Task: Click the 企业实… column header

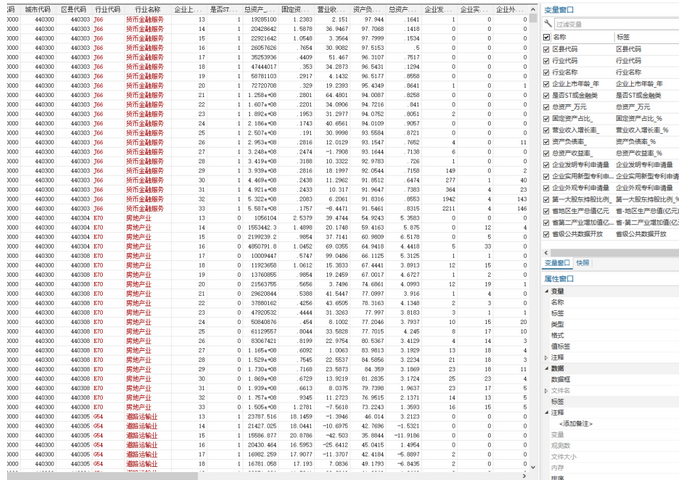Action: [475, 9]
